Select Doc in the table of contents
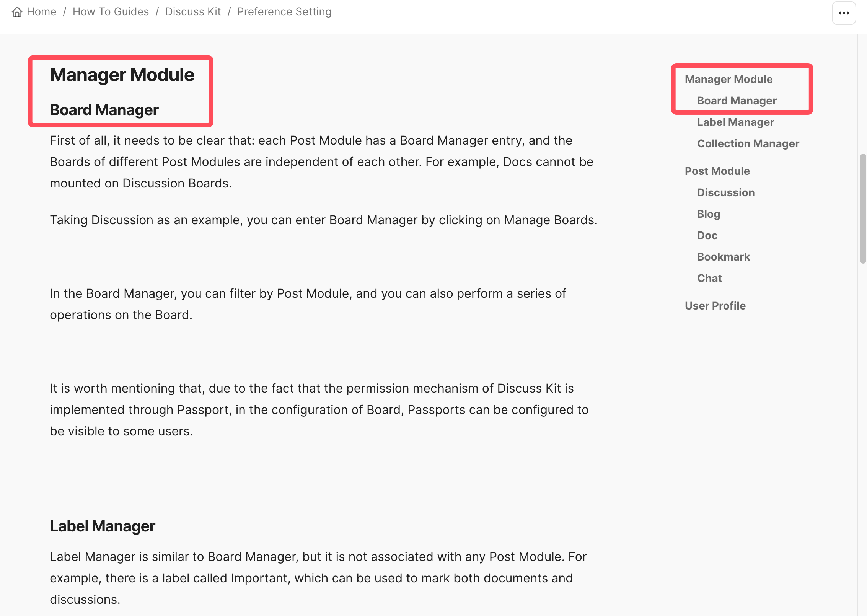The width and height of the screenshot is (867, 616). [x=707, y=235]
